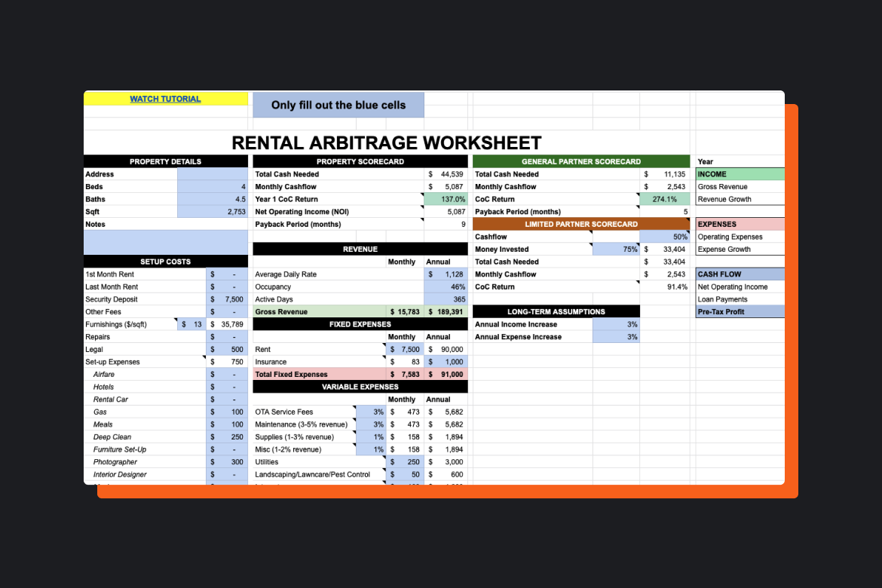Click the Furnishings rate cell showing $13
The width and height of the screenshot is (882, 588).
tap(189, 324)
